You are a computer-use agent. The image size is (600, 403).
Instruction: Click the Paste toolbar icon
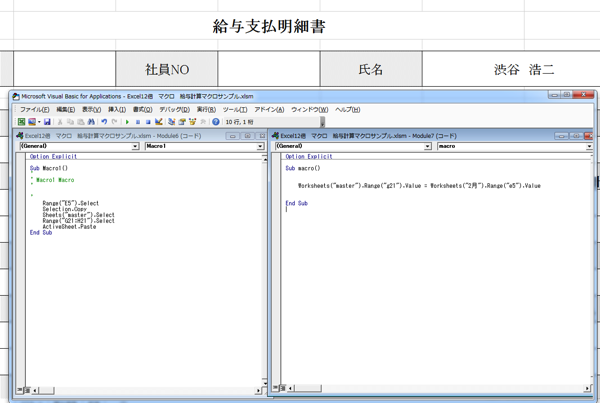tap(80, 122)
